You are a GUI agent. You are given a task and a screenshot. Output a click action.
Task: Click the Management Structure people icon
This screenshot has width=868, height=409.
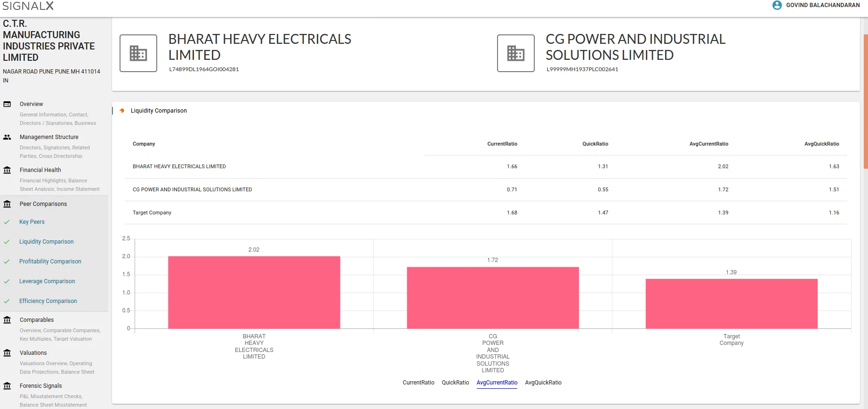[x=7, y=137]
